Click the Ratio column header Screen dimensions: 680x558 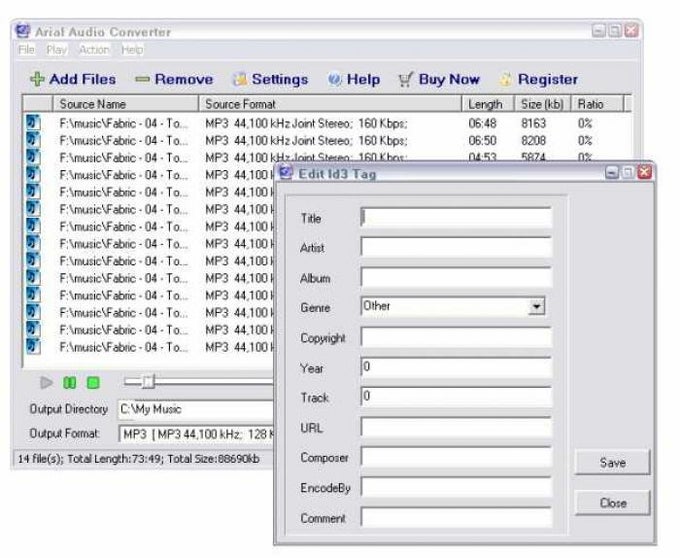point(597,104)
